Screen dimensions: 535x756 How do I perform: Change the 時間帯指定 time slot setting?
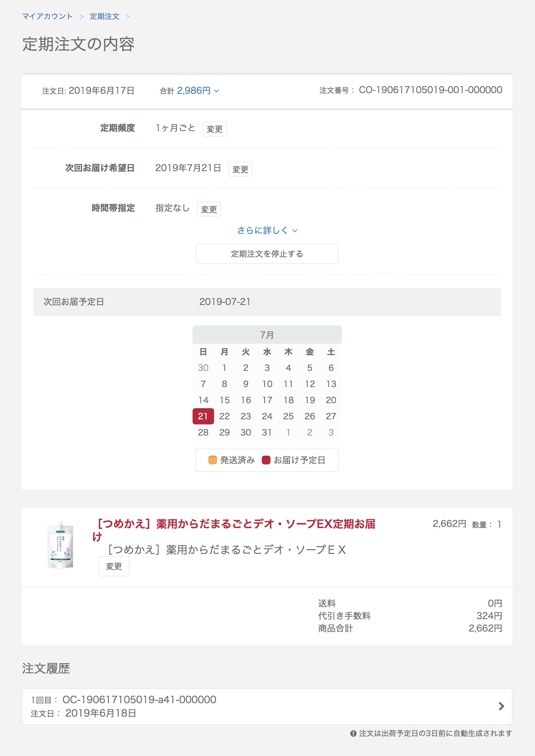tap(209, 209)
